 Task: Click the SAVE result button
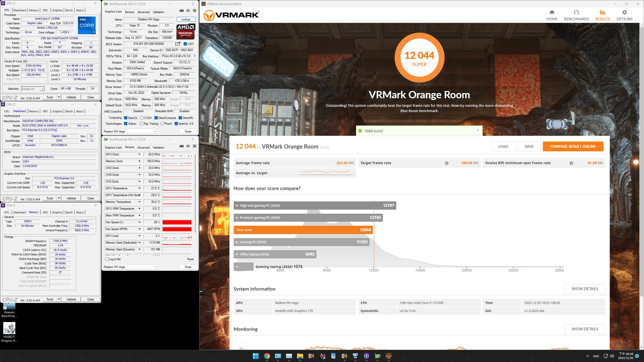click(x=529, y=147)
